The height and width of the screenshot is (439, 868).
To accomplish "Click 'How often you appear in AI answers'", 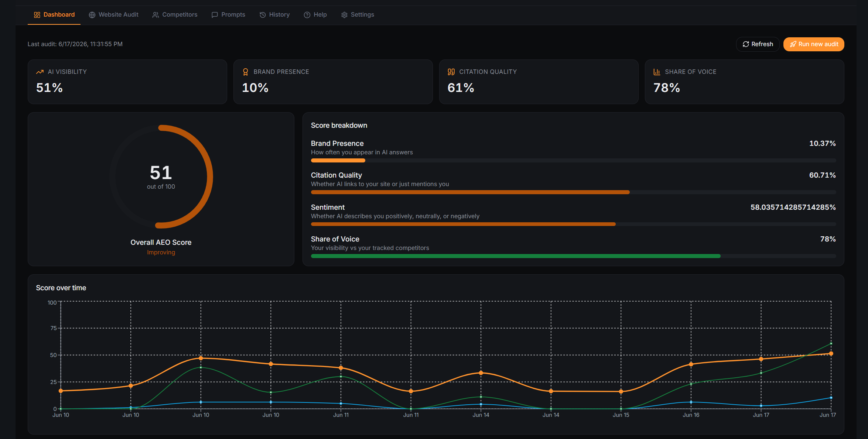I will coord(362,152).
